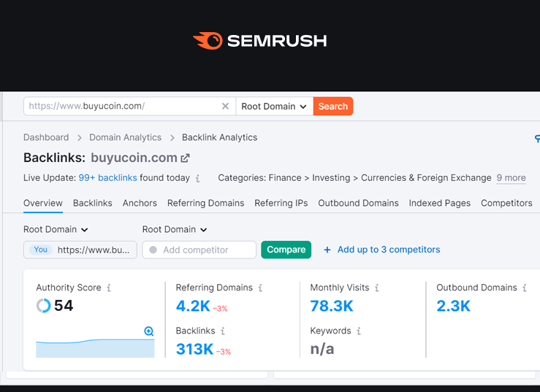Viewport: 540px width, 392px height.
Task: Click the Authority Score value 54
Action: [x=64, y=306]
